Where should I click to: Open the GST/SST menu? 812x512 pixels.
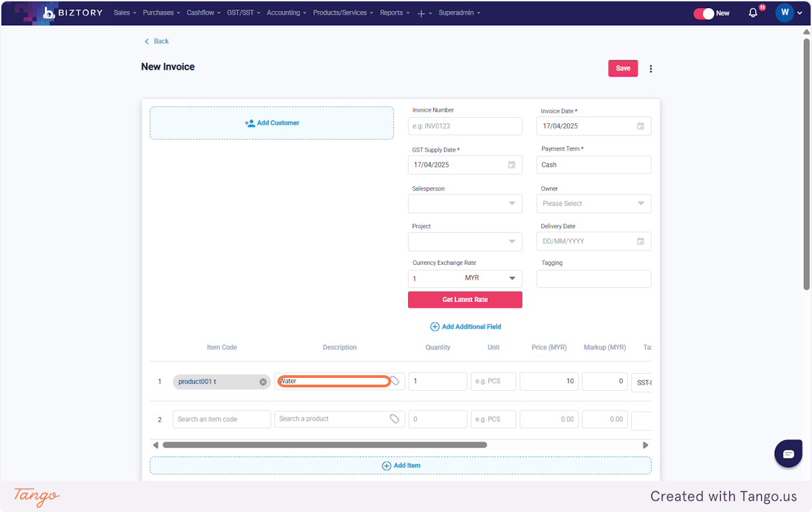[244, 13]
